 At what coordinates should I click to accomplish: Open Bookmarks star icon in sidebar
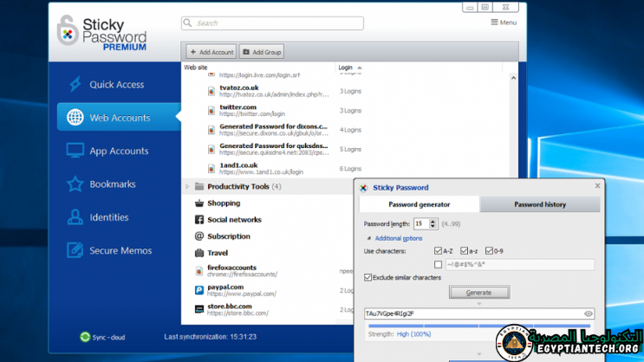tap(75, 184)
